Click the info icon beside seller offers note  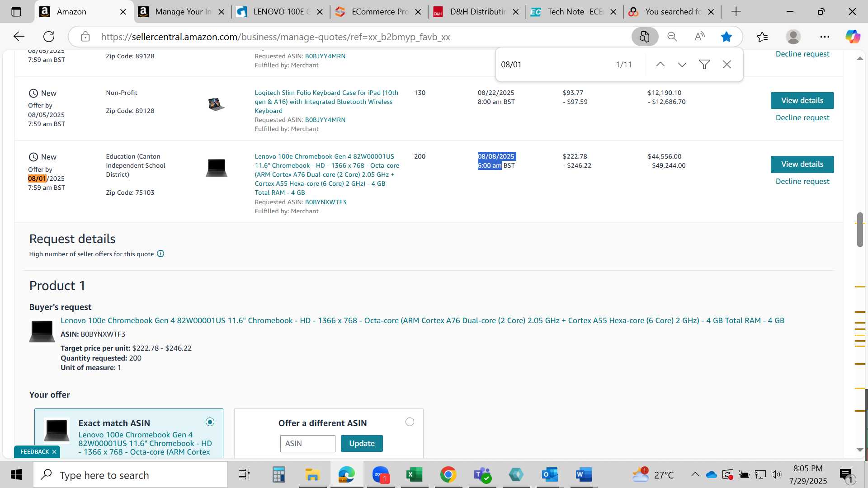160,254
